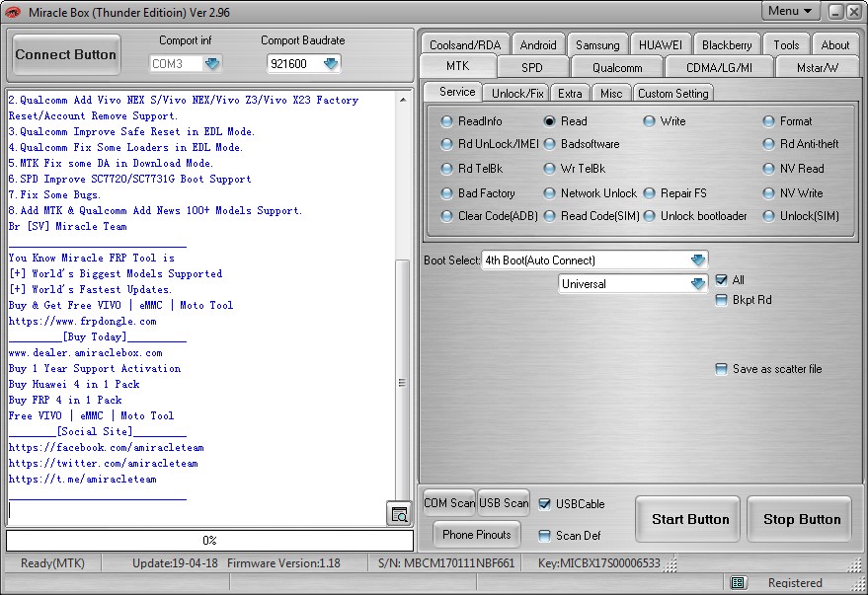Open Phone Pinouts

tap(477, 534)
